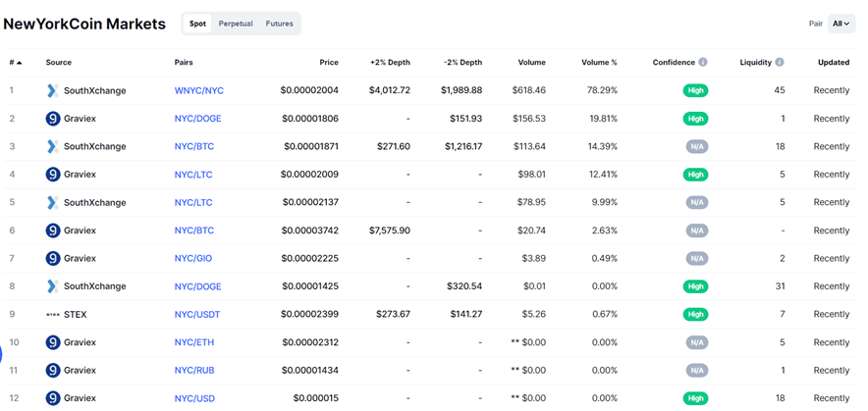
Task: Click the NYC/ETH pair link
Action: 194,342
